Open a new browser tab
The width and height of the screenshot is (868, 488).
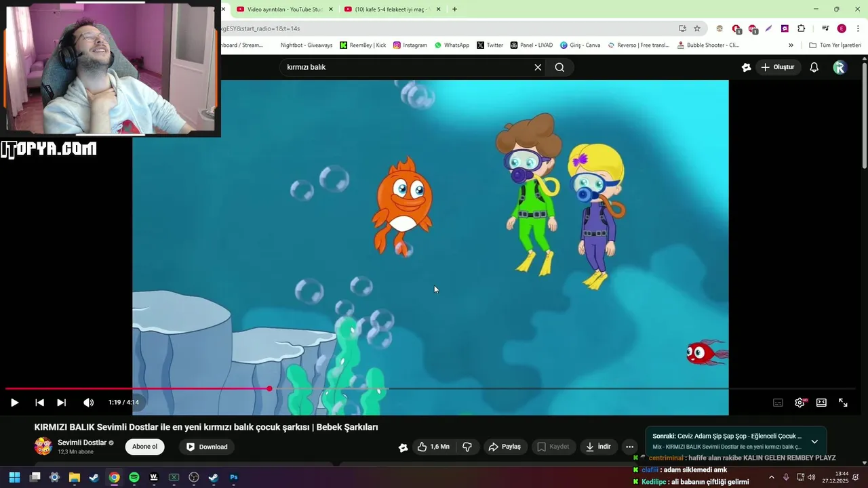tap(454, 9)
